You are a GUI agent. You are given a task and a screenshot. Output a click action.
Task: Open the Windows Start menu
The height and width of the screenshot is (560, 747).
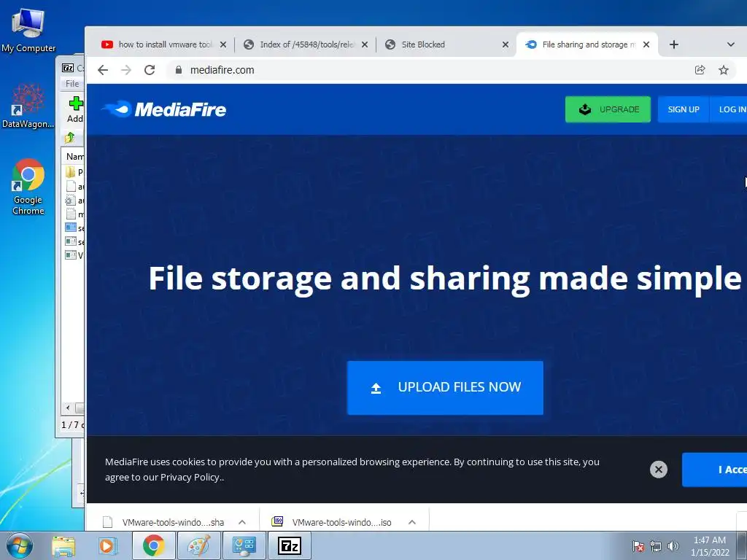(x=19, y=545)
